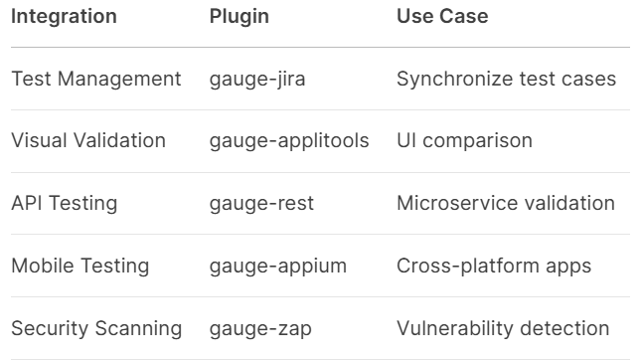Click the Visual Validation cell

point(88,140)
